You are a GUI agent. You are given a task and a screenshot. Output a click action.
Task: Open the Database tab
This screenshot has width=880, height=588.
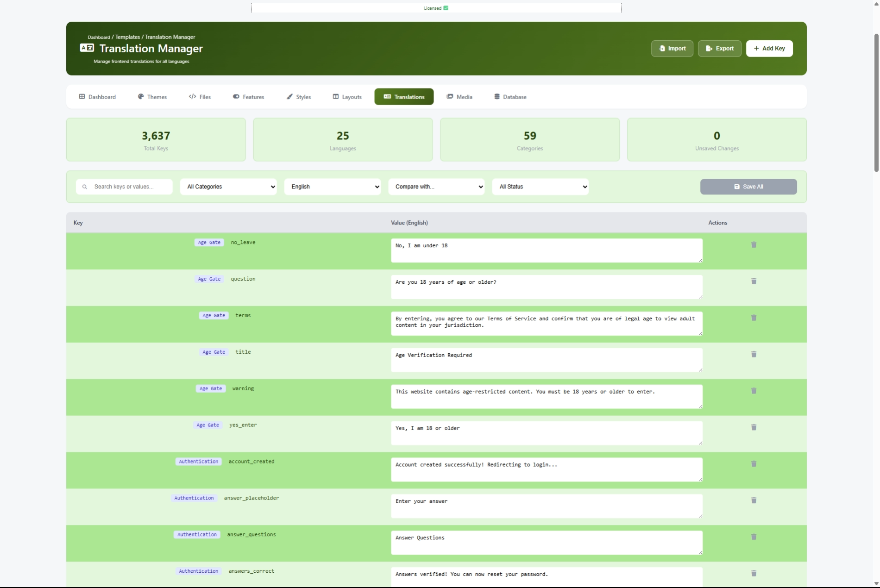pyautogui.click(x=510, y=97)
